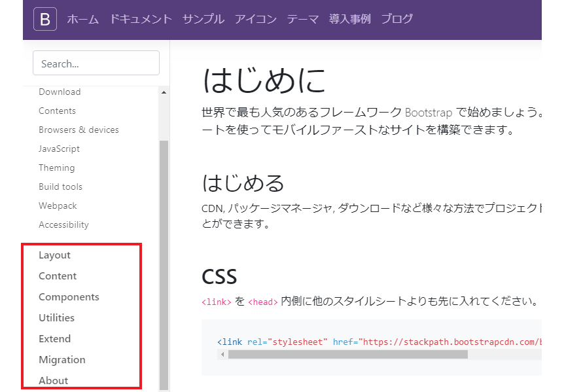Expand the Layout section

(55, 255)
